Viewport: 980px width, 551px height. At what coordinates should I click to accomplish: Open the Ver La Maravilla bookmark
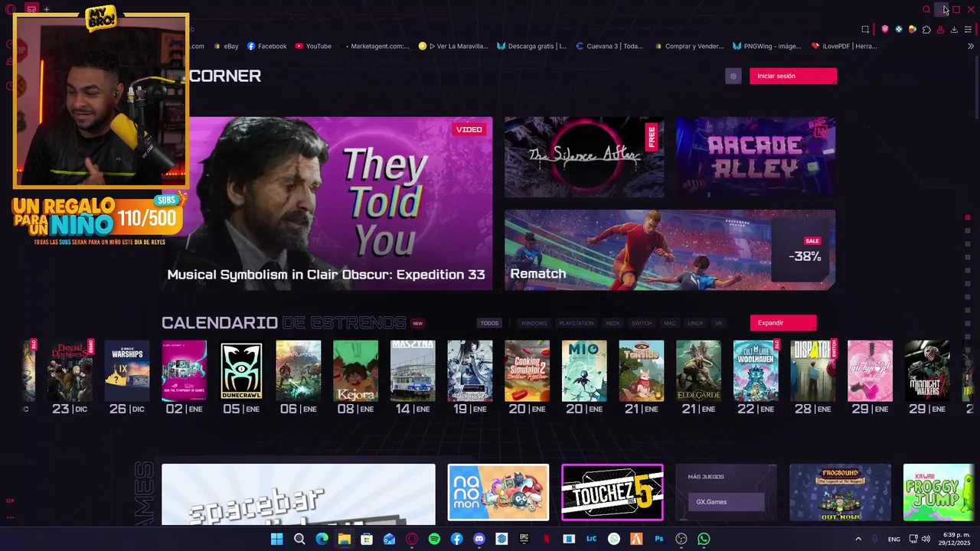tap(453, 46)
